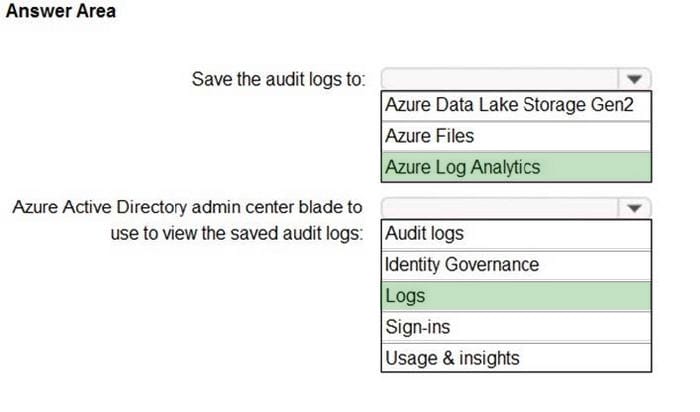
Task: Pick the Usage & insights option
Action: tap(516, 358)
